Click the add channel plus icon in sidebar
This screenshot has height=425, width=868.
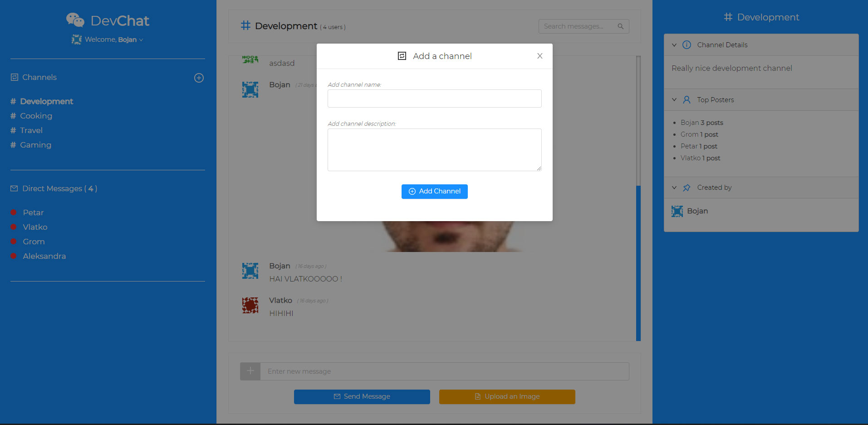(x=199, y=78)
